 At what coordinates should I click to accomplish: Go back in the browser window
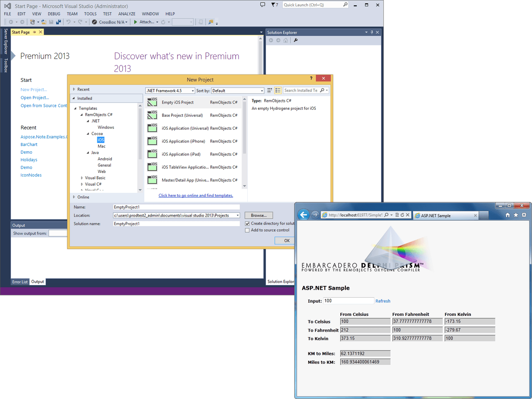(x=304, y=214)
